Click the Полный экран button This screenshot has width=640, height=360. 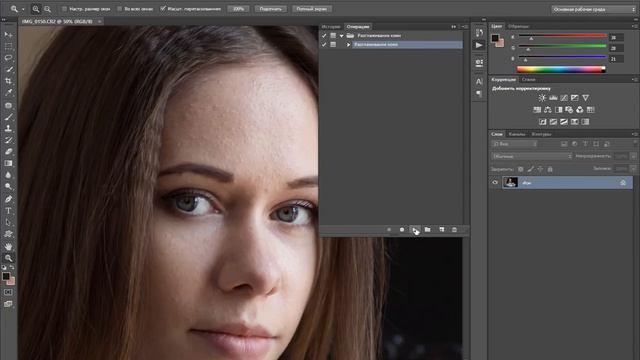[312, 9]
